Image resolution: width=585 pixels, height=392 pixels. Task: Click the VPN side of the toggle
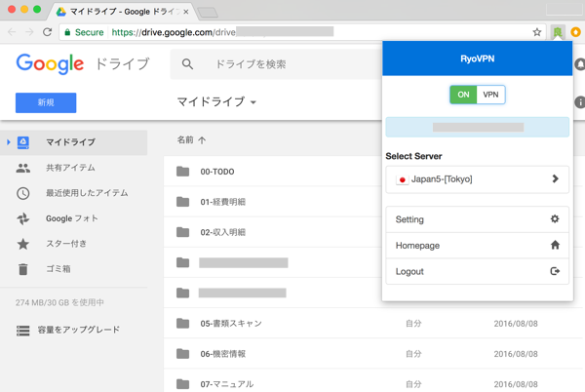point(491,95)
